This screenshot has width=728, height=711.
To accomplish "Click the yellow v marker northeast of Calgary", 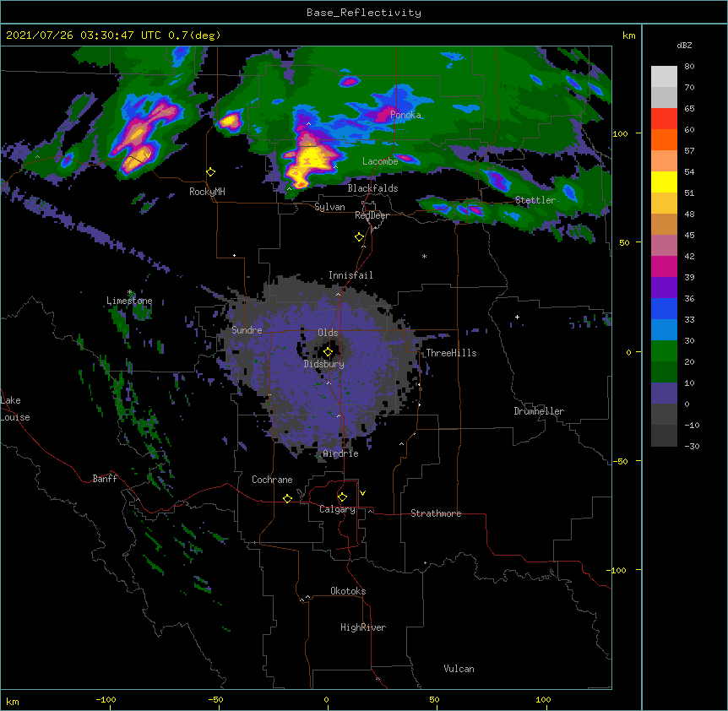I will [362, 493].
